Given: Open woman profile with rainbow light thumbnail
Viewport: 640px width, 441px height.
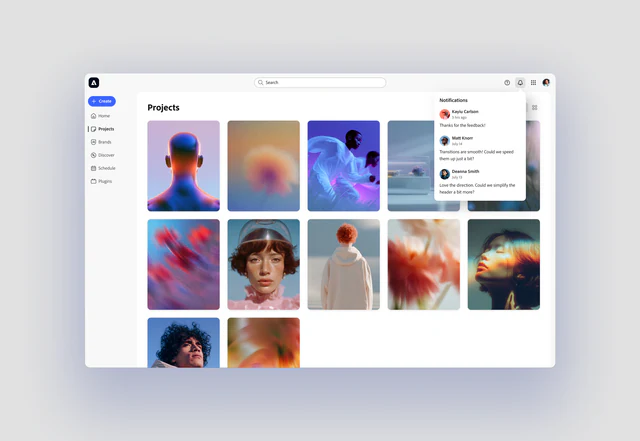Looking at the screenshot, I should [x=504, y=264].
